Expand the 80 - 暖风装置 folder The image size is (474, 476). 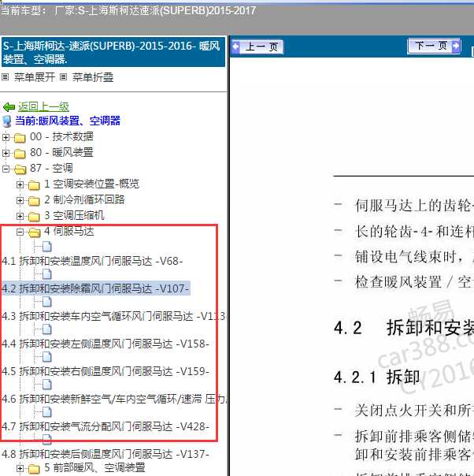[6, 153]
